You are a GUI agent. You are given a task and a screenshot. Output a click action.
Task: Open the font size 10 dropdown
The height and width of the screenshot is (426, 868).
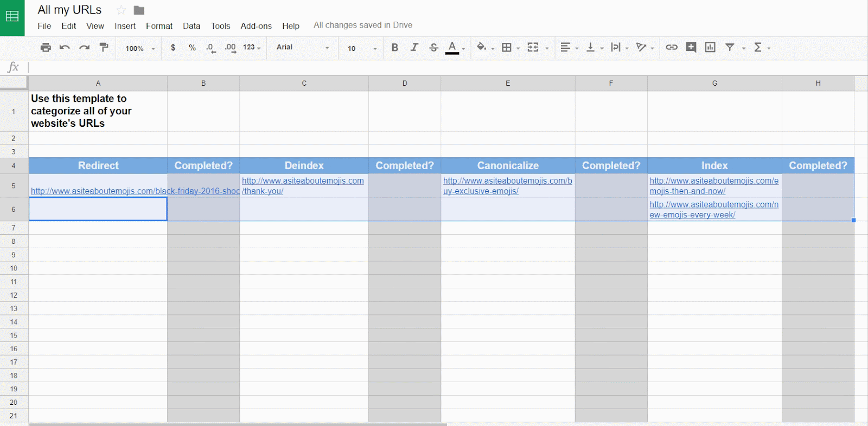click(x=362, y=48)
